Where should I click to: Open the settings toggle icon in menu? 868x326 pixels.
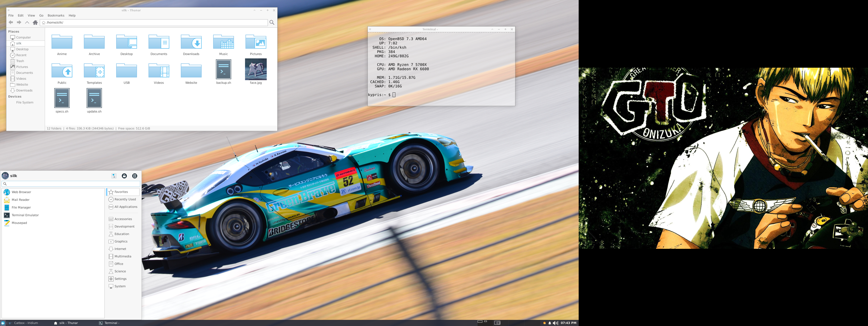pos(114,176)
